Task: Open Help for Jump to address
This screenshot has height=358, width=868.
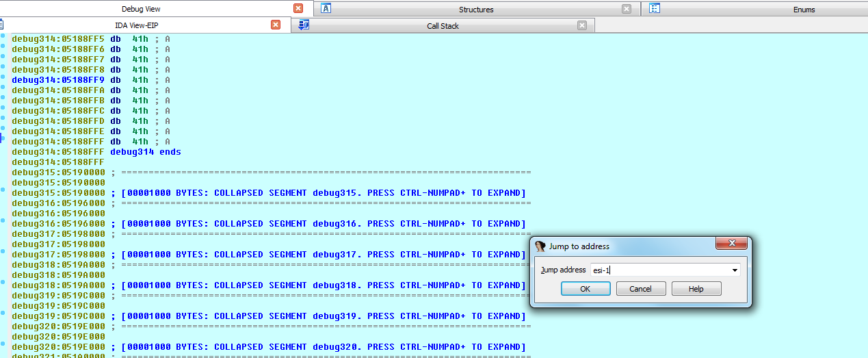Action: click(696, 289)
